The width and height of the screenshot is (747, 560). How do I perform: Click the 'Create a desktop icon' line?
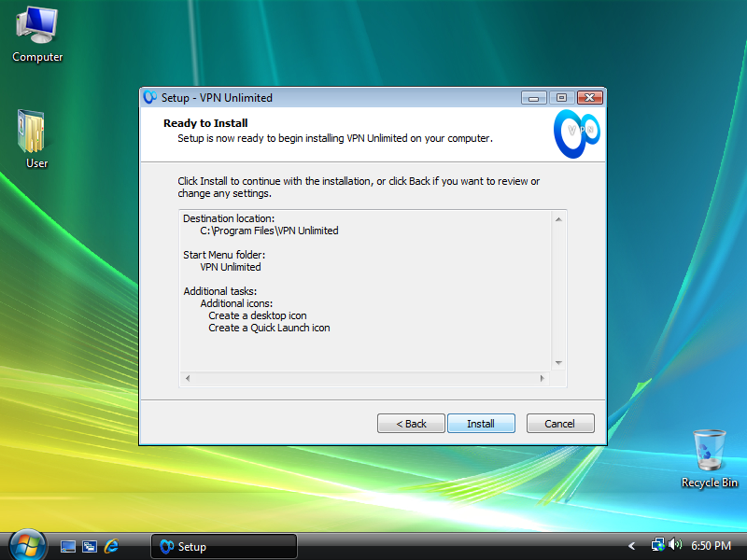[x=258, y=315]
